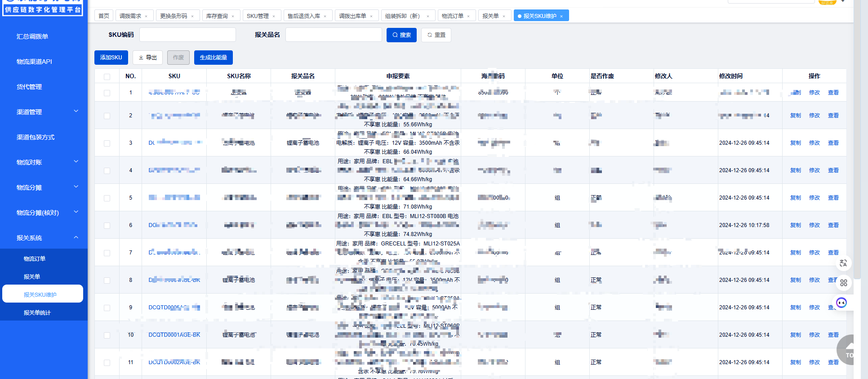Open the grid apps floating icon

point(843,283)
